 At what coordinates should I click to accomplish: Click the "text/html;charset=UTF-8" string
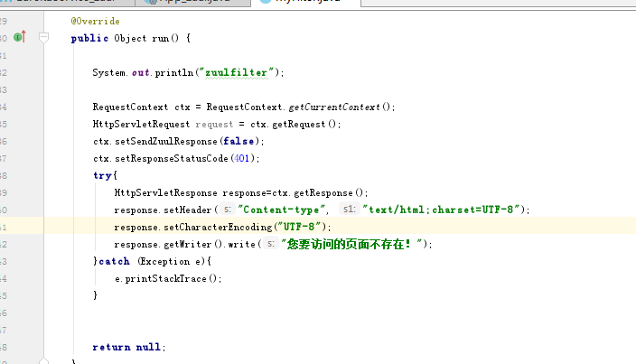pos(441,210)
